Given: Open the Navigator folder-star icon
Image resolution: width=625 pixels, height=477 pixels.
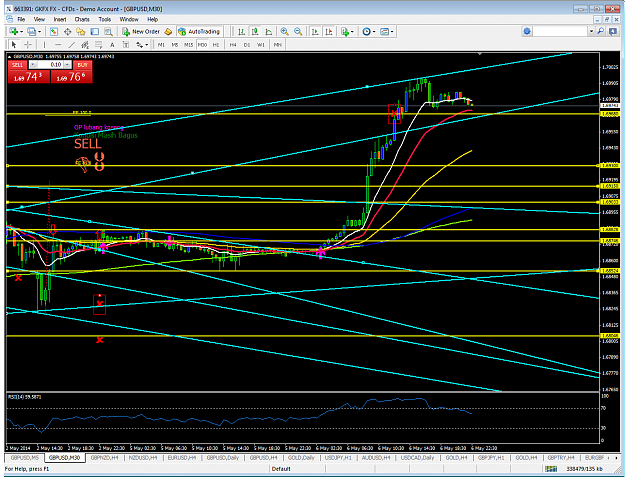Looking at the screenshot, I should coord(81,31).
